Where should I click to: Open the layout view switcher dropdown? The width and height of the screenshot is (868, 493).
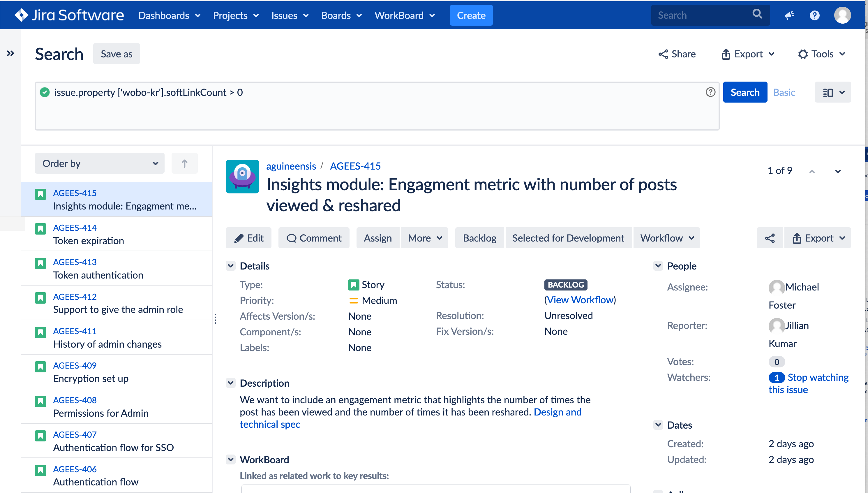[x=833, y=92]
